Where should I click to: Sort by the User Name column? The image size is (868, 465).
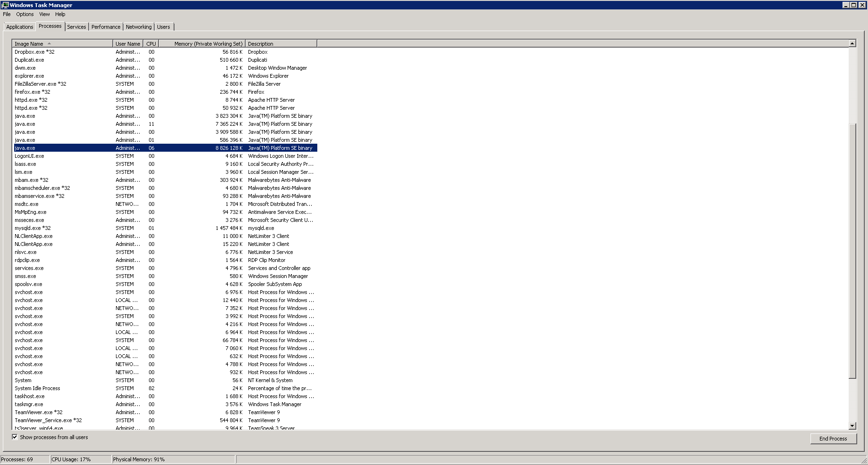pos(128,43)
